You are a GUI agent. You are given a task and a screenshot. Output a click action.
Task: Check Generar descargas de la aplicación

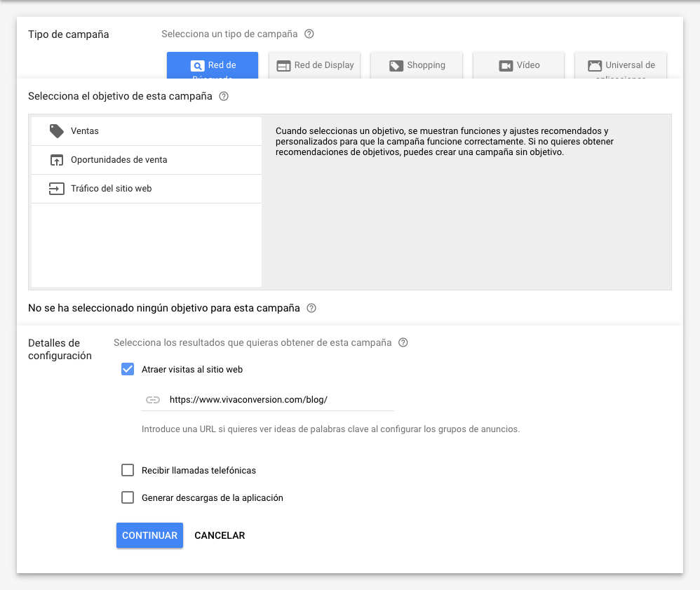[128, 497]
